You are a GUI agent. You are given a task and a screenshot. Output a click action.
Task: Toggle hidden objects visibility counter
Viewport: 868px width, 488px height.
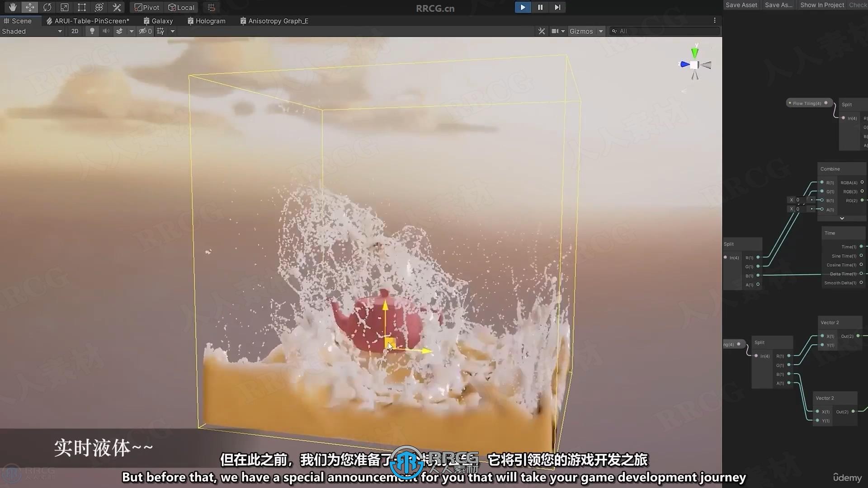point(145,31)
